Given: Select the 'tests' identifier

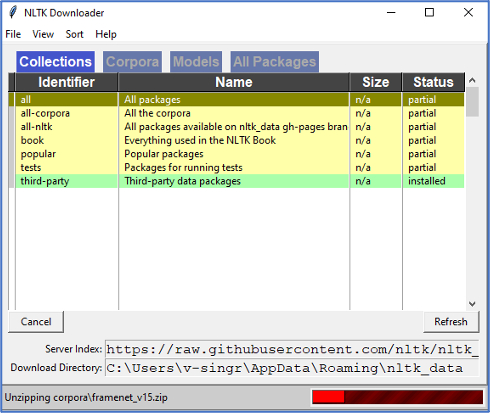Looking at the screenshot, I should pyautogui.click(x=31, y=167).
